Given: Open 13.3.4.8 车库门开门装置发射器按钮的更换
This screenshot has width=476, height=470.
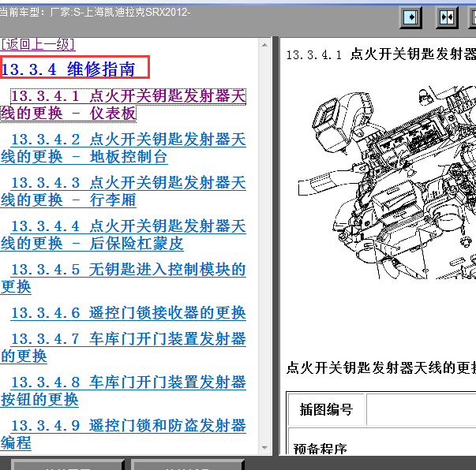Looking at the screenshot, I should tap(123, 391).
